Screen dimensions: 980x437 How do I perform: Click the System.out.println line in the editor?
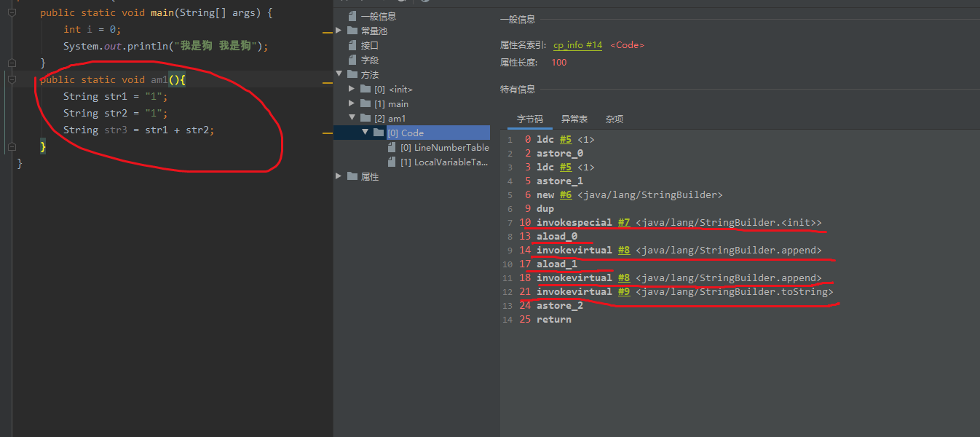[x=166, y=46]
